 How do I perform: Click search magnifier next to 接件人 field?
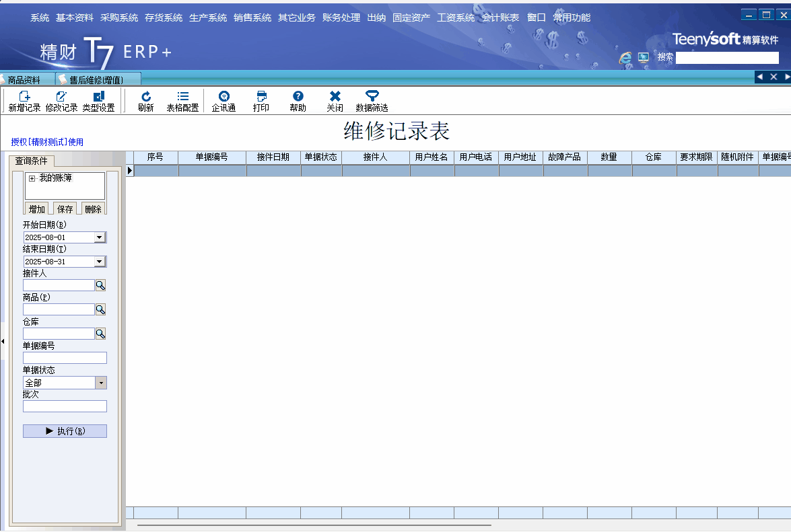click(x=100, y=285)
